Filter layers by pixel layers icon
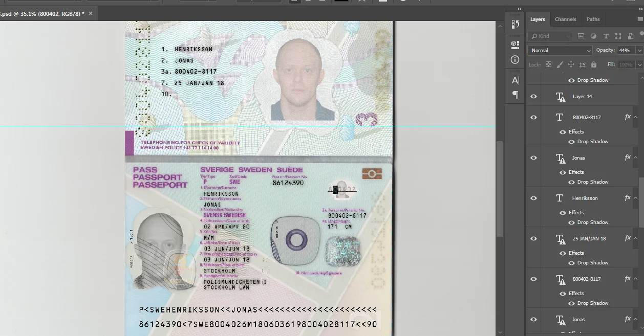The image size is (644, 336). point(581,36)
